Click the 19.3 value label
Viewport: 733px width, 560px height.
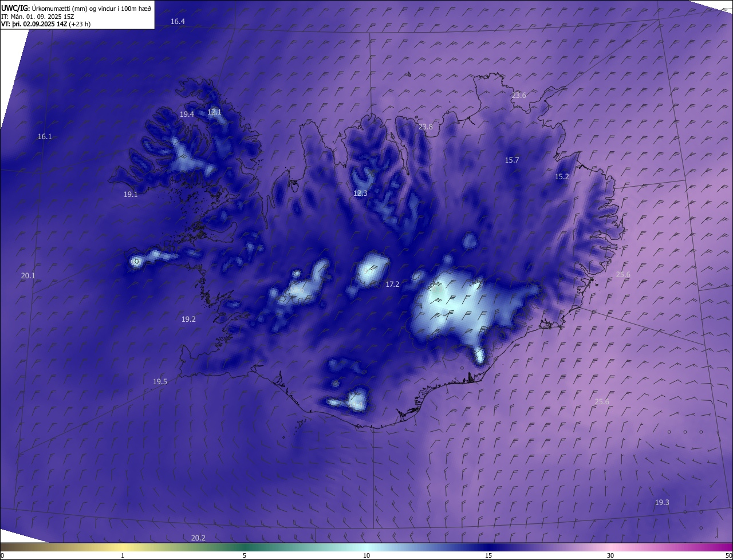(662, 503)
